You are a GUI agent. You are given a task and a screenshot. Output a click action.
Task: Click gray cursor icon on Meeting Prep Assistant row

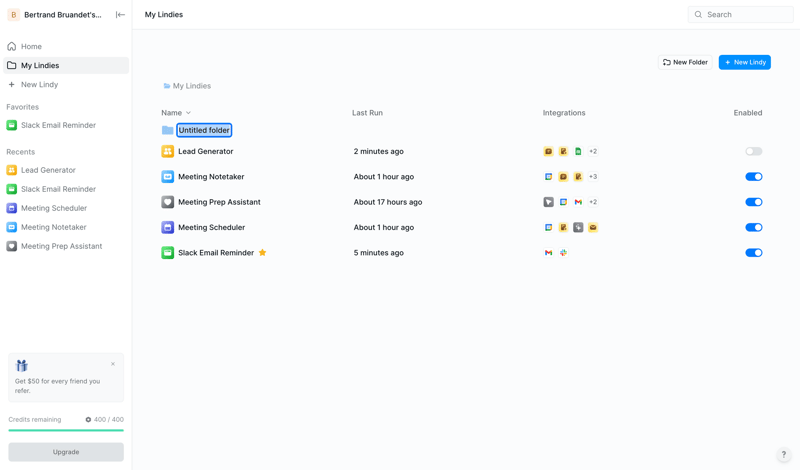tap(548, 202)
